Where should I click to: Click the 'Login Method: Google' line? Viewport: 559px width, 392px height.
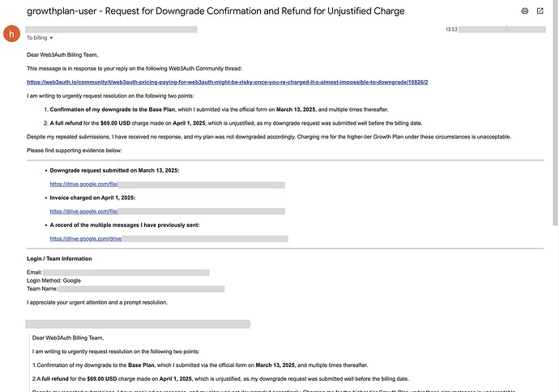point(53,280)
